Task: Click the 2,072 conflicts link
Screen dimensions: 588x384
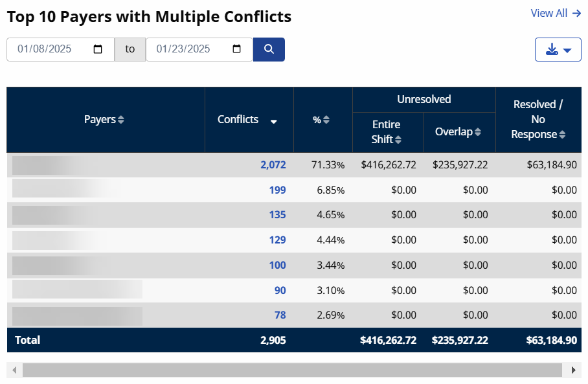Action: pyautogui.click(x=273, y=164)
